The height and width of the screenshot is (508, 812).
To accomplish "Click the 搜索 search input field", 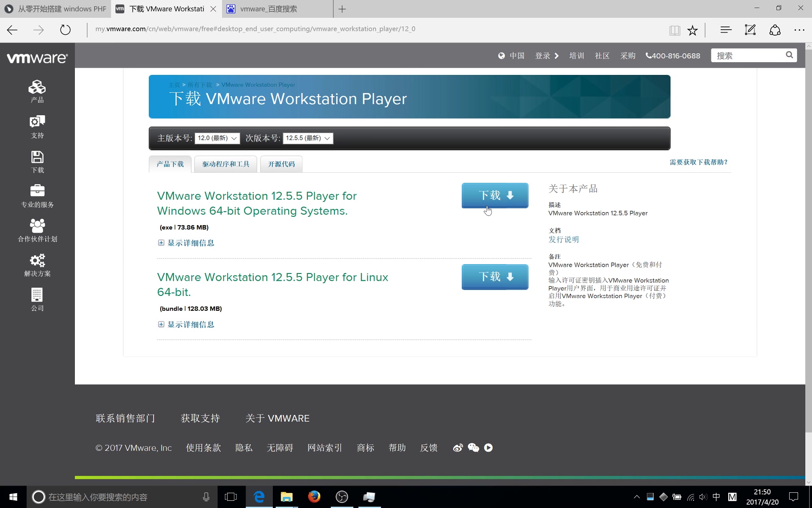I will point(749,55).
